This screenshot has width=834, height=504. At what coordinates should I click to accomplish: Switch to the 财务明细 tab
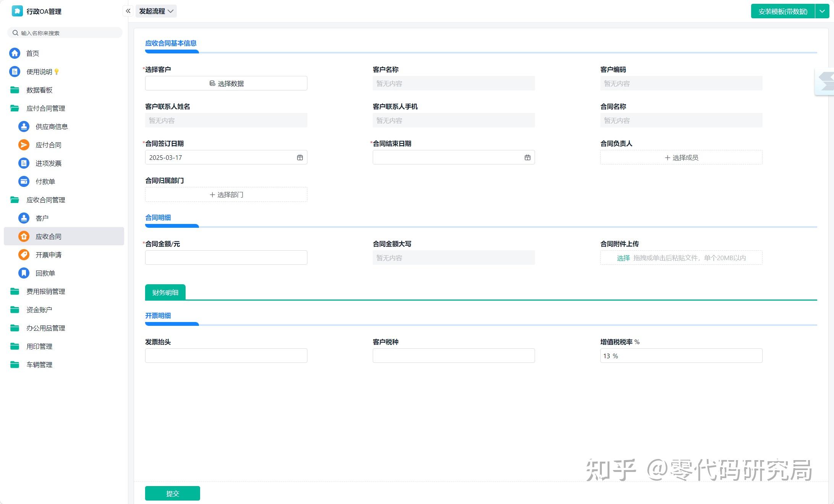coord(165,292)
